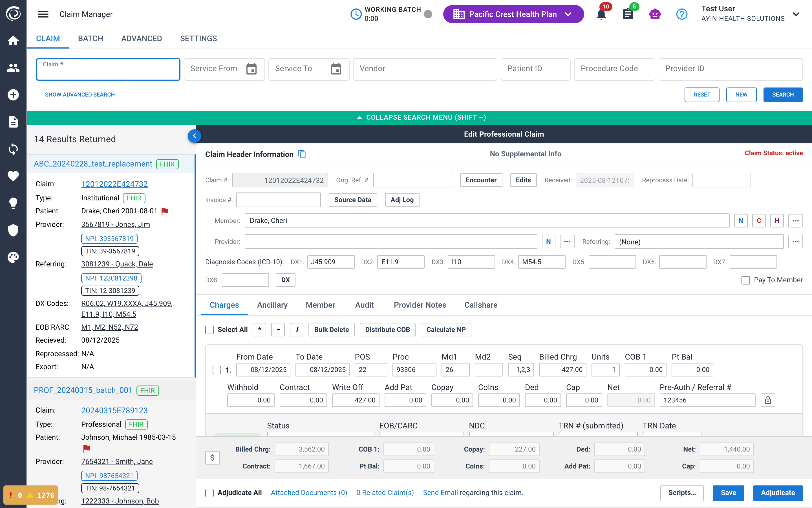Open the documents sidebar icon
Image resolution: width=812 pixels, height=508 pixels.
coord(13,122)
